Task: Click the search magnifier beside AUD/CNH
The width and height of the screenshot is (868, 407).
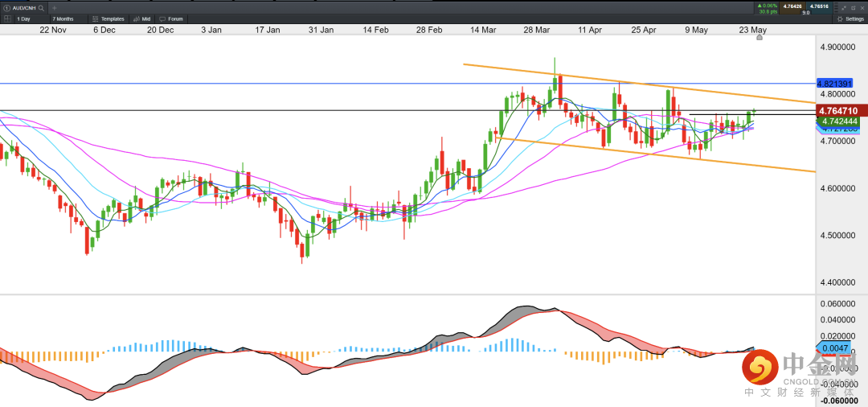Action: pyautogui.click(x=39, y=7)
